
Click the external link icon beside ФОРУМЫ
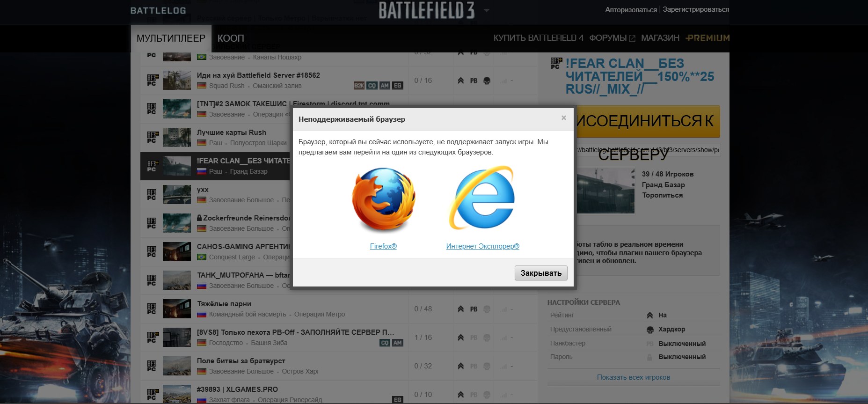point(632,38)
